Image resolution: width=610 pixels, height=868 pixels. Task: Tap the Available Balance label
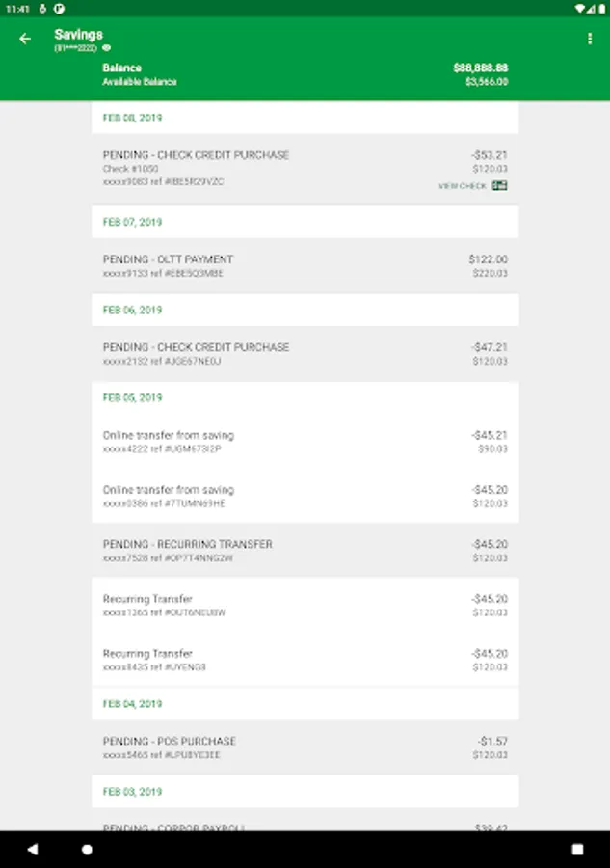click(x=140, y=82)
